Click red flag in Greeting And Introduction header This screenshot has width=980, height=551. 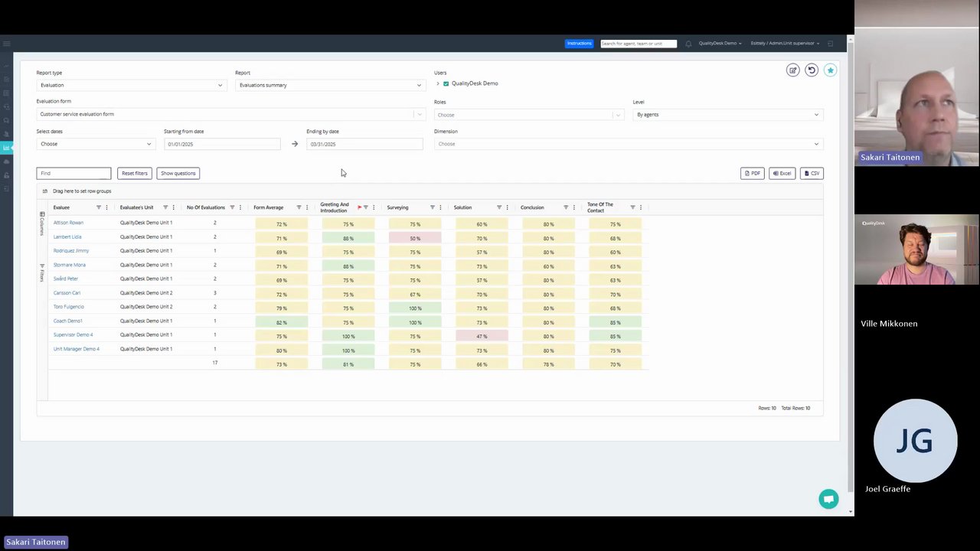(359, 207)
